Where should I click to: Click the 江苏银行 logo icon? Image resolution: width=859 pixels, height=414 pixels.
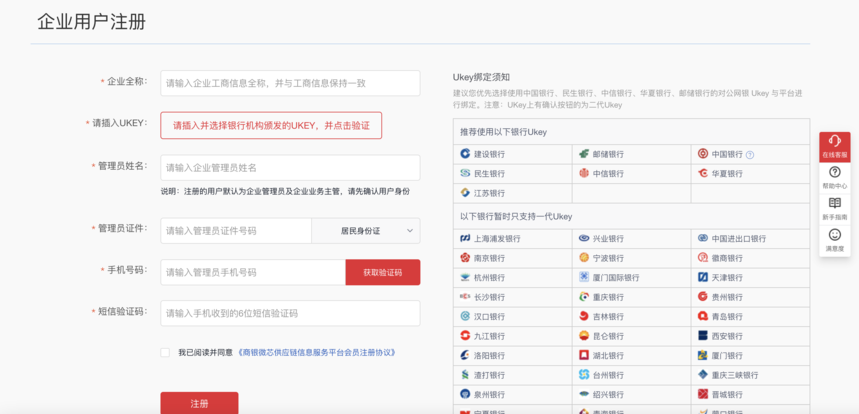click(x=465, y=193)
